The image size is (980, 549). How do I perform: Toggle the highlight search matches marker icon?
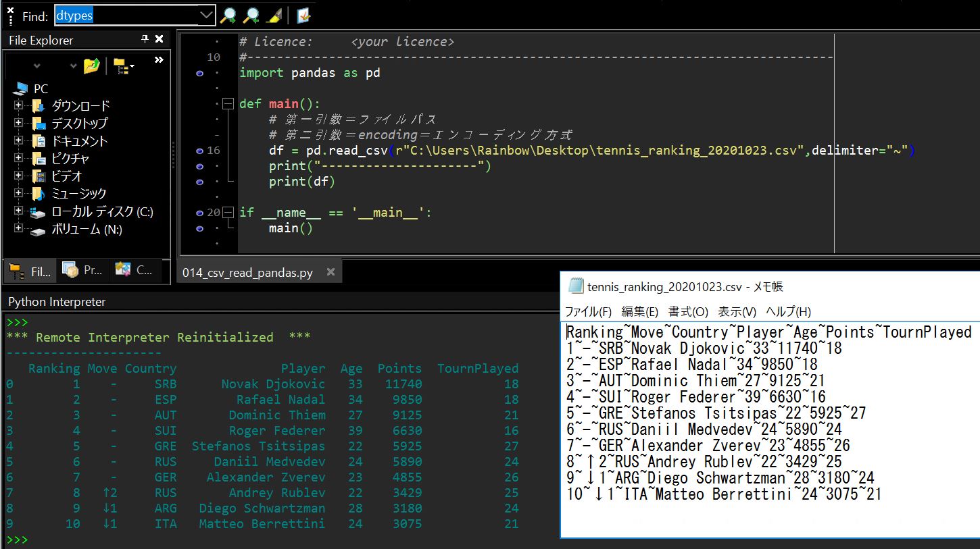tap(273, 16)
